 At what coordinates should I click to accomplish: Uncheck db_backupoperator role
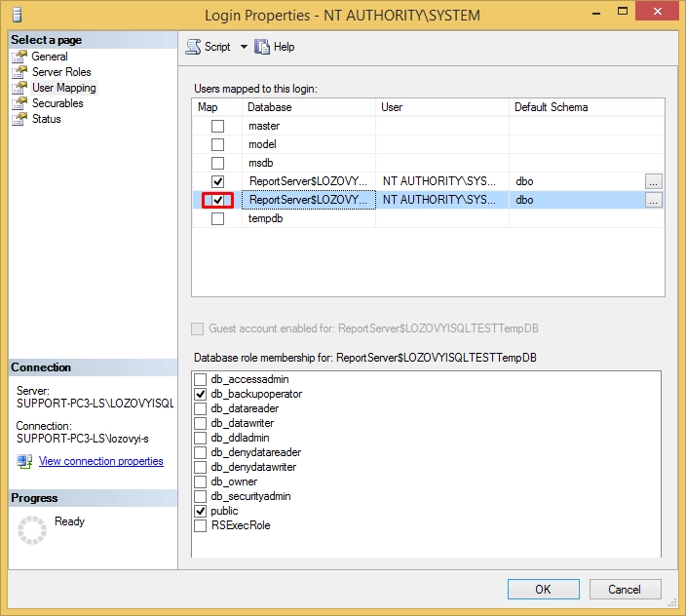tap(201, 394)
